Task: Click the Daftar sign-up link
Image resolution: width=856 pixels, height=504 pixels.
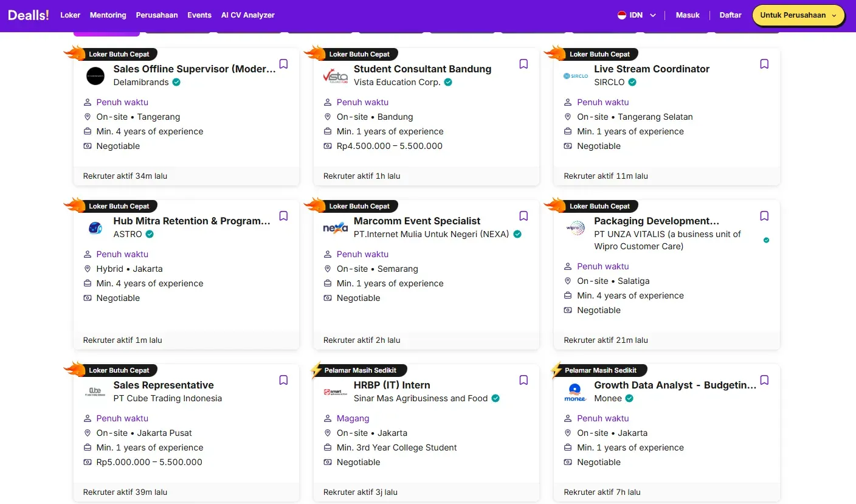Action: 730,15
